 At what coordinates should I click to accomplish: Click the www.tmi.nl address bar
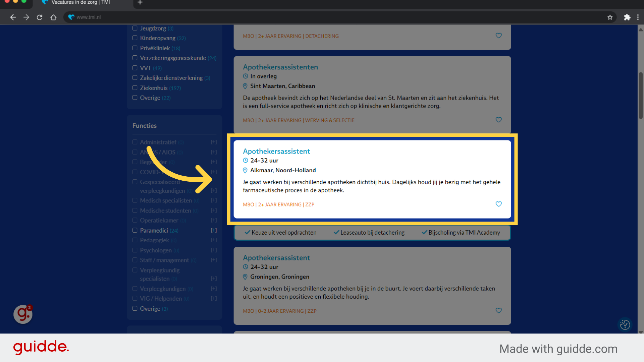[x=89, y=17]
